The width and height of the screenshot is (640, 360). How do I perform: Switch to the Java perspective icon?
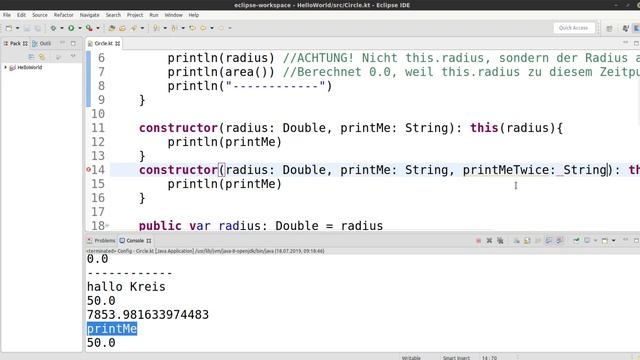(625, 28)
